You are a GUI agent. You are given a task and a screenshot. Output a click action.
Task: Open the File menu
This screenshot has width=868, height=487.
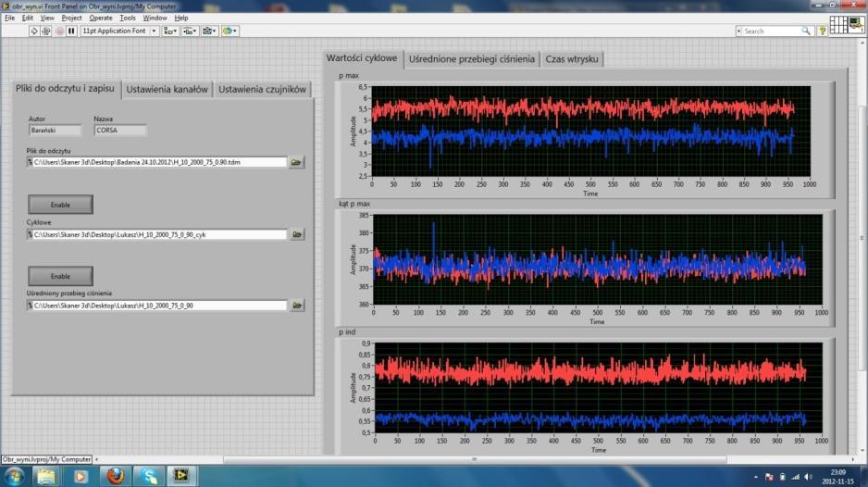(9, 18)
